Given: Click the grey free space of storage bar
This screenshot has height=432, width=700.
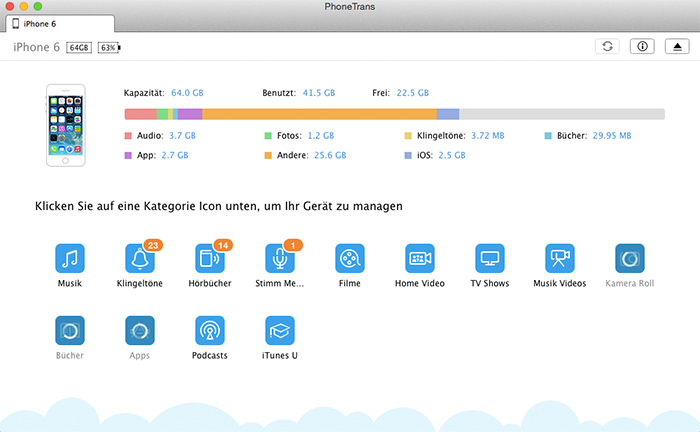Looking at the screenshot, I should (x=562, y=114).
